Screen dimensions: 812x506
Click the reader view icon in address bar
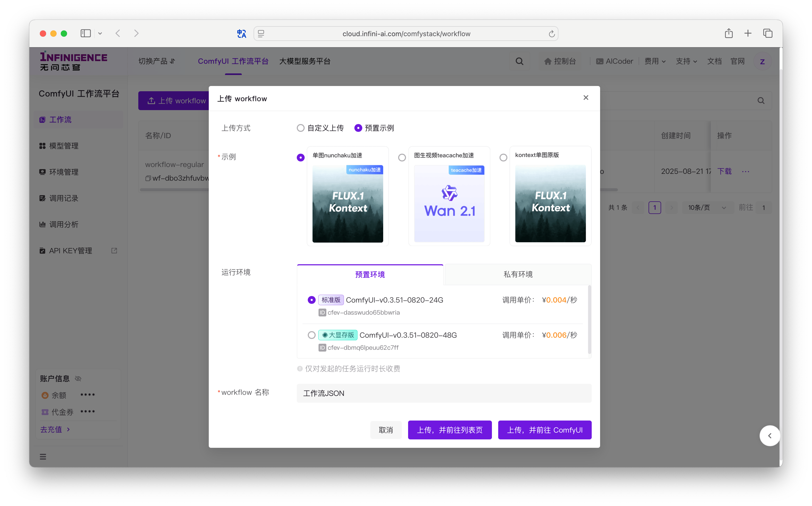[x=261, y=34]
